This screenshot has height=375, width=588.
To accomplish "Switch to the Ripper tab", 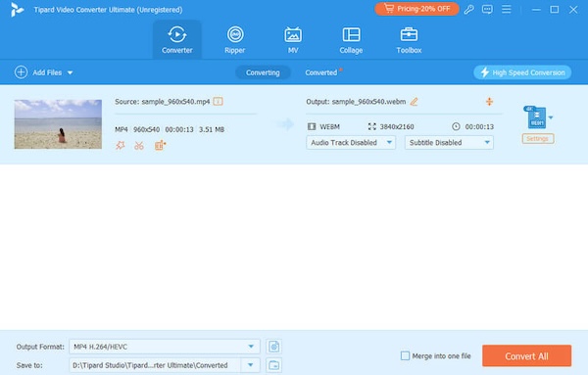I will click(x=235, y=40).
